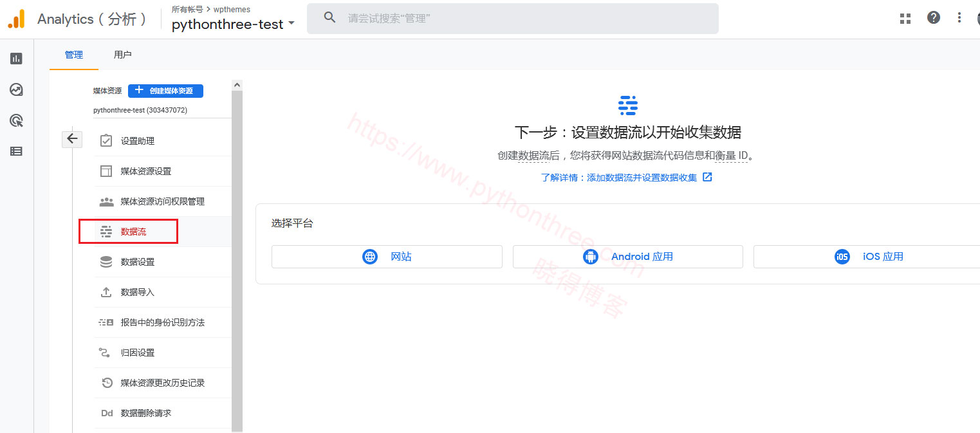Click the 数据流 stream icon in sidebar
The width and height of the screenshot is (980, 433).
coord(106,232)
